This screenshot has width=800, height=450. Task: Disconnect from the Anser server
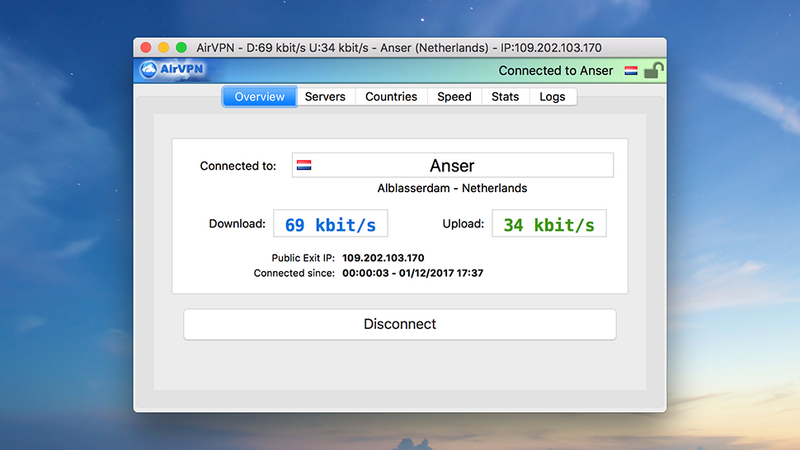click(x=400, y=324)
